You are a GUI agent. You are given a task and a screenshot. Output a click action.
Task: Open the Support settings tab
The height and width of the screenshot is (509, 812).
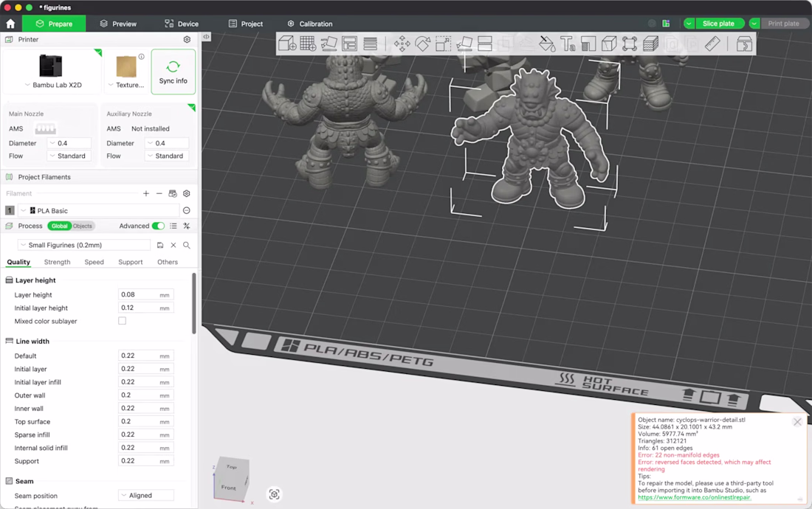[130, 263]
